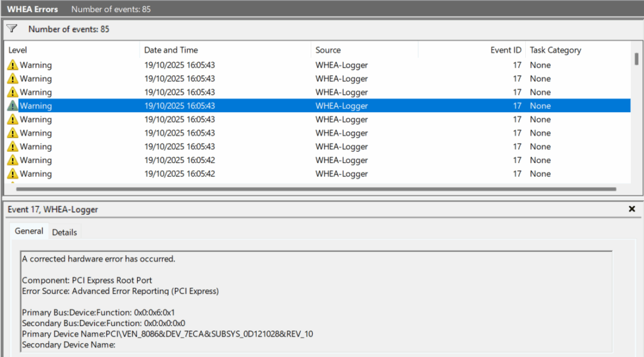The height and width of the screenshot is (357, 644).
Task: Sort list by Event ID header
Action: 506,50
